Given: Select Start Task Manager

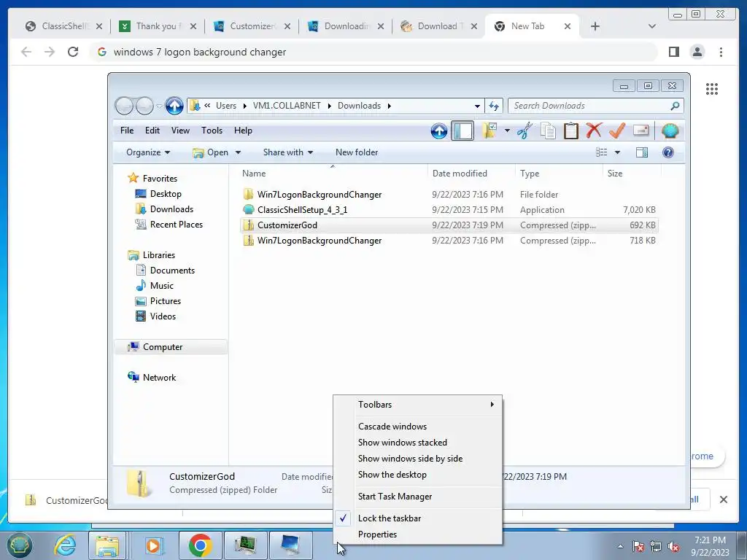Looking at the screenshot, I should coord(418,496).
